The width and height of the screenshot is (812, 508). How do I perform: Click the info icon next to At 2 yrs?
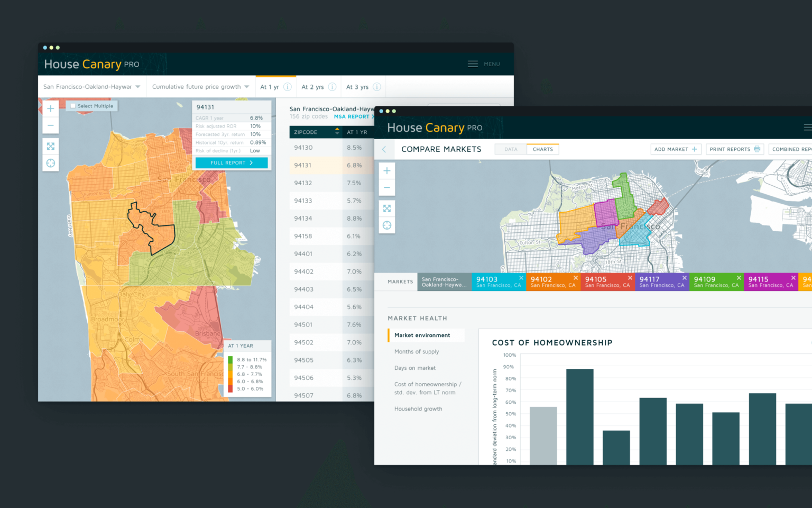coord(332,87)
